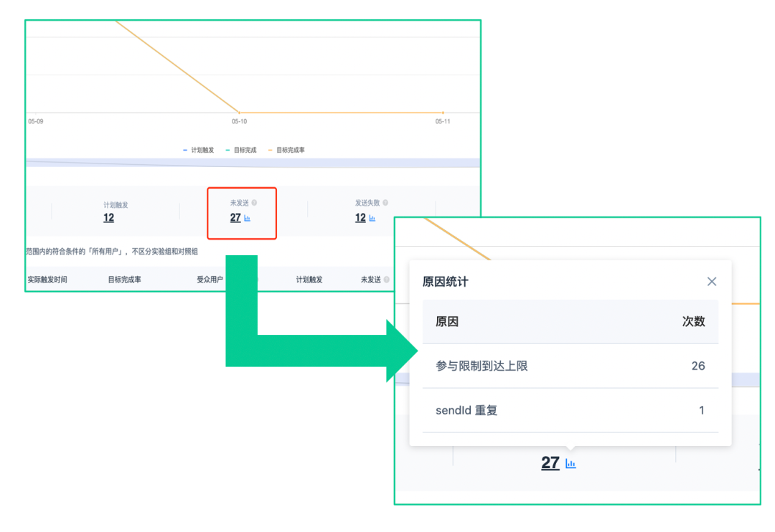The height and width of the screenshot is (532, 775).
Task: Toggle 目标完成 legend series
Action: [241, 150]
